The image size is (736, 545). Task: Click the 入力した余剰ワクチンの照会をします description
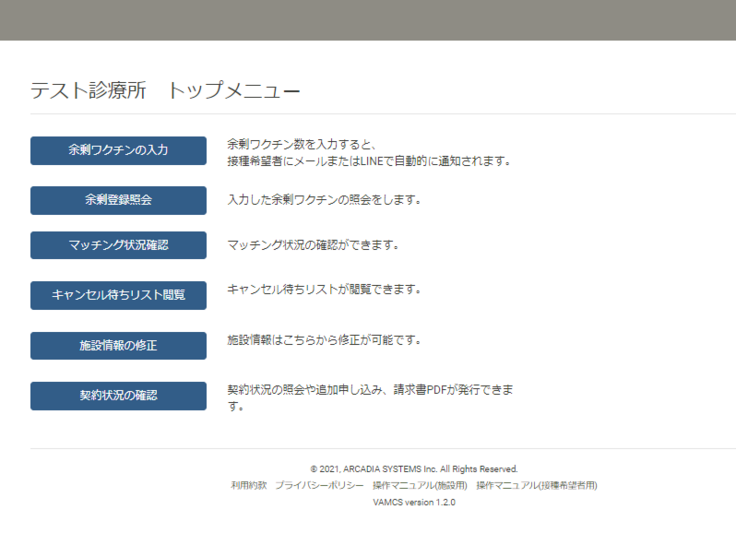coord(324,199)
